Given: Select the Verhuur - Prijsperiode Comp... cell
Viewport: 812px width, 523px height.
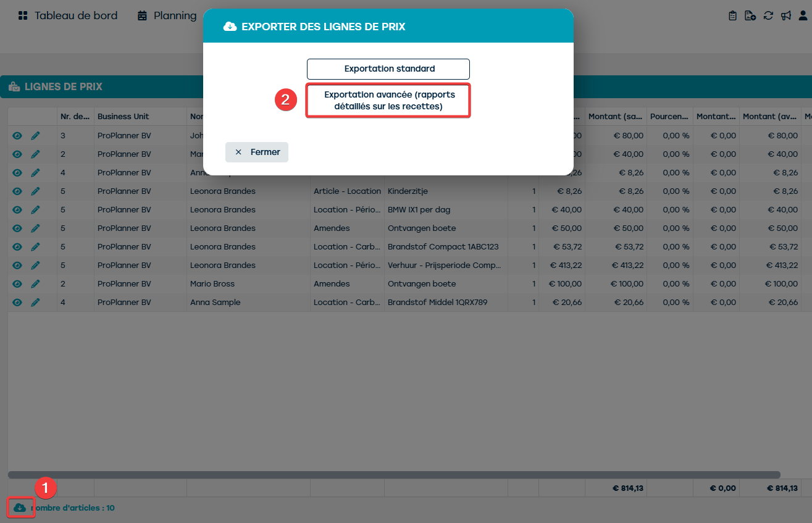Looking at the screenshot, I should click(x=446, y=266).
